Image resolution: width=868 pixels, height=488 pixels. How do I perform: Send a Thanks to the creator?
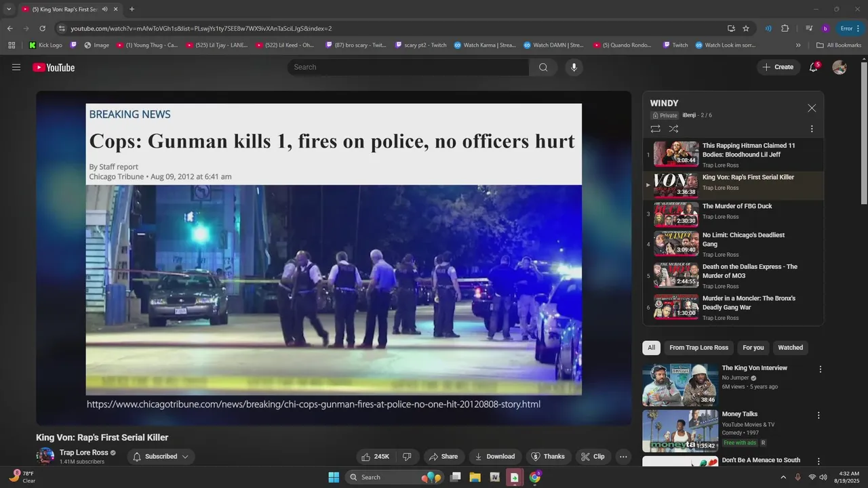pyautogui.click(x=548, y=457)
